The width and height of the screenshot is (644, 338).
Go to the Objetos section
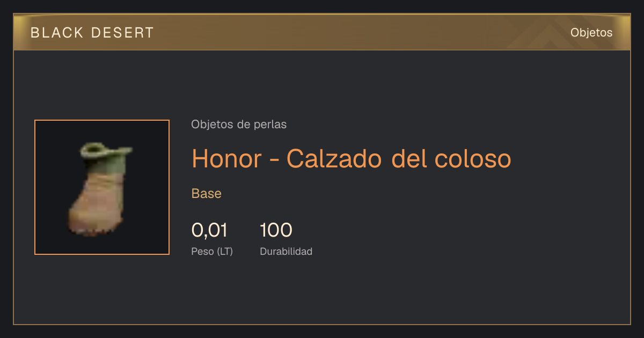(591, 33)
